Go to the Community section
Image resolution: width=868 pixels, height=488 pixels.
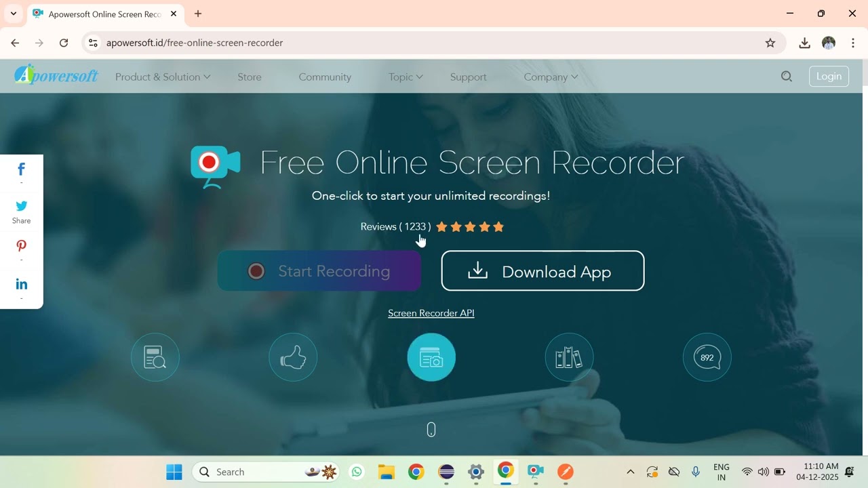pyautogui.click(x=325, y=77)
